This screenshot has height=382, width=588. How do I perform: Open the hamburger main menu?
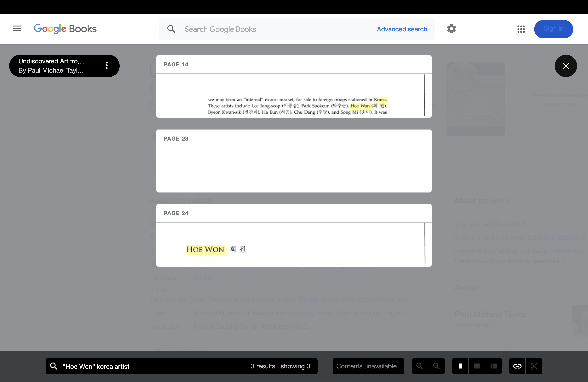17,29
